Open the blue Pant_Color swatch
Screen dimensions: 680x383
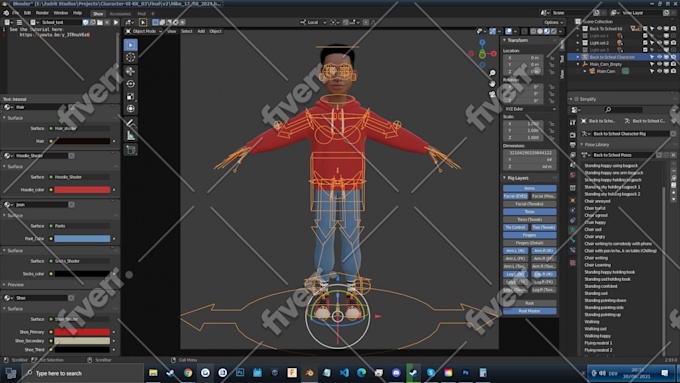(82, 239)
